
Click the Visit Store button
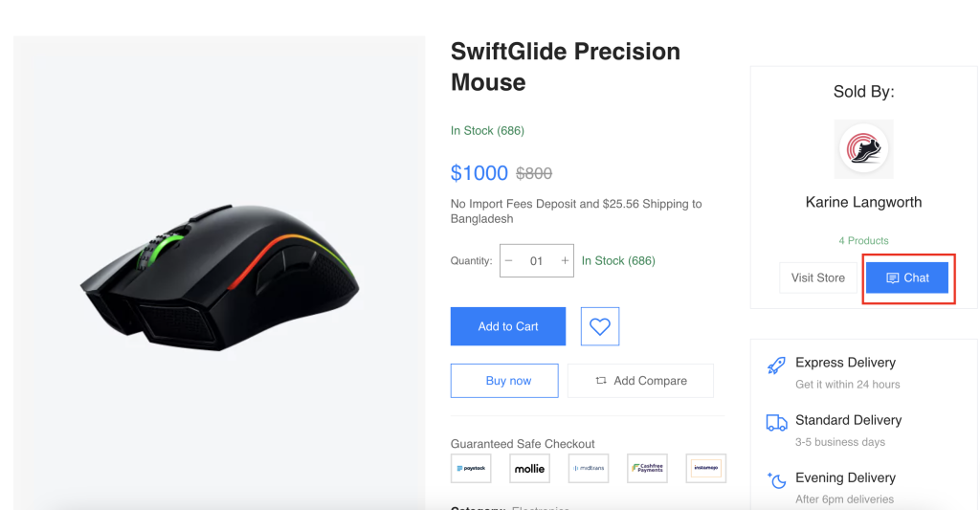(818, 277)
